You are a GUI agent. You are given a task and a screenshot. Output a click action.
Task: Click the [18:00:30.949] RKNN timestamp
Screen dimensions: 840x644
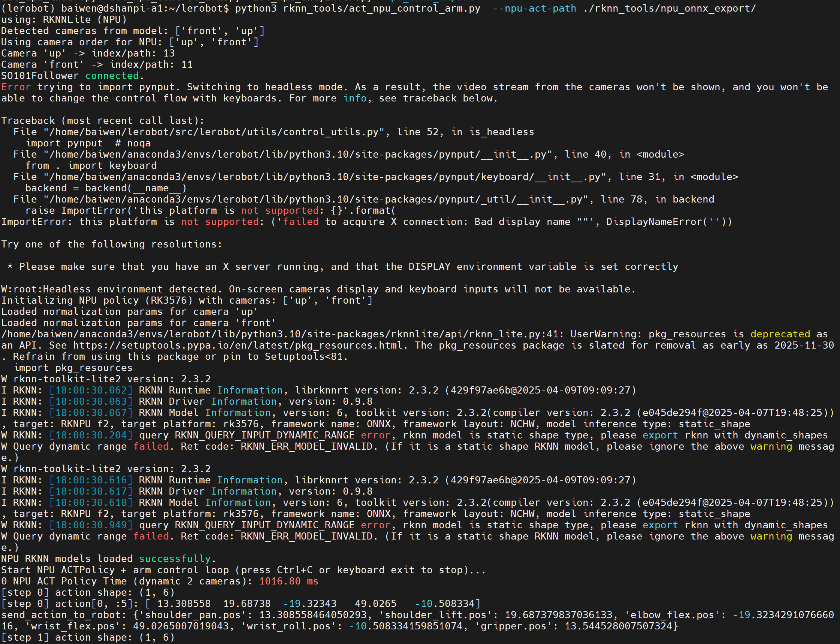(x=91, y=525)
